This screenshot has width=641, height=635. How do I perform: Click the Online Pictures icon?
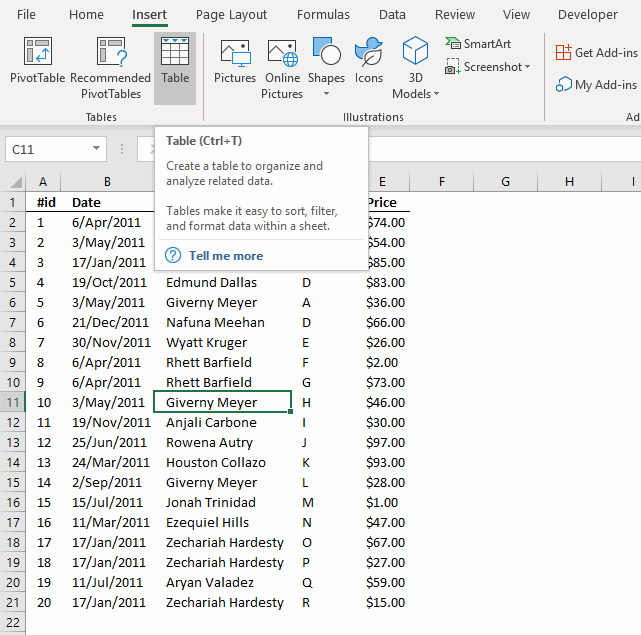coord(282,68)
